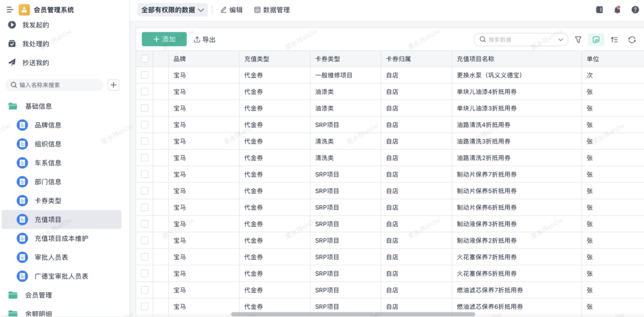Open the notification bell icon
The width and height of the screenshot is (644, 317).
tap(617, 10)
